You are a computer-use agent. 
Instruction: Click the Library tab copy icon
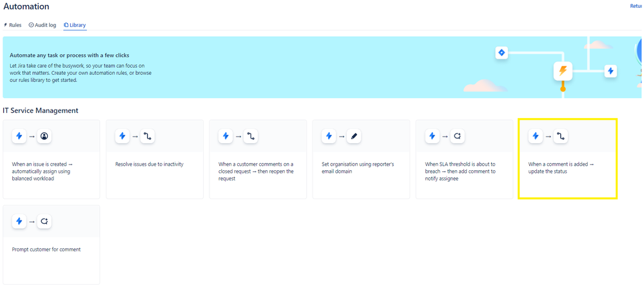(x=66, y=25)
